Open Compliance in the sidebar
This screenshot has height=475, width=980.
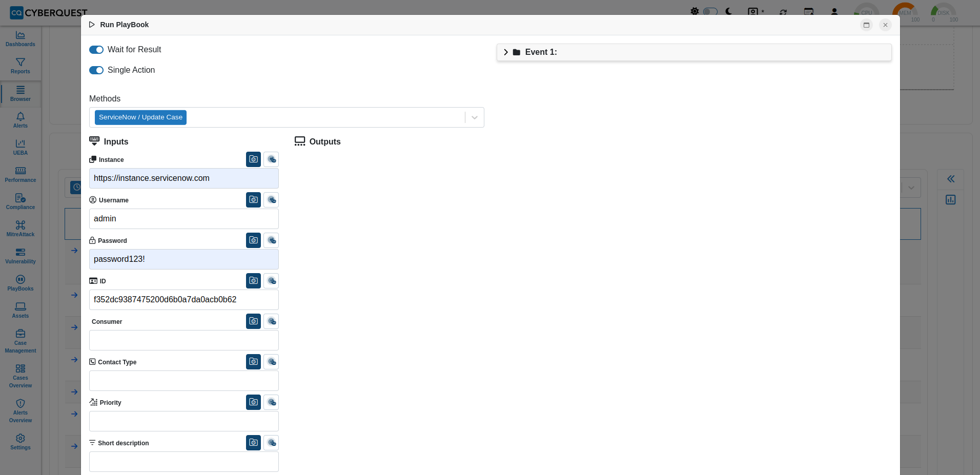coord(21,202)
